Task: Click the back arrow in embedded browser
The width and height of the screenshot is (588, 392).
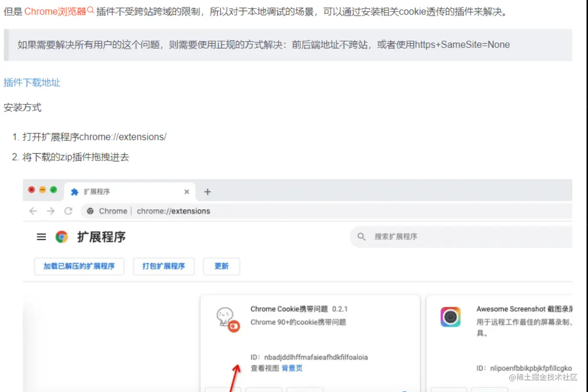Action: 33,211
